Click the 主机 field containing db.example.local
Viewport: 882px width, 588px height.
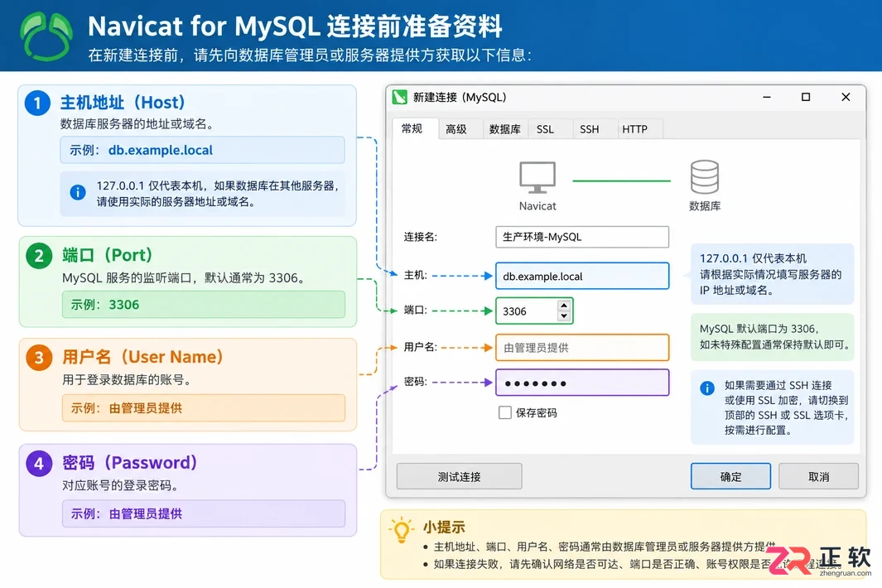click(x=582, y=277)
